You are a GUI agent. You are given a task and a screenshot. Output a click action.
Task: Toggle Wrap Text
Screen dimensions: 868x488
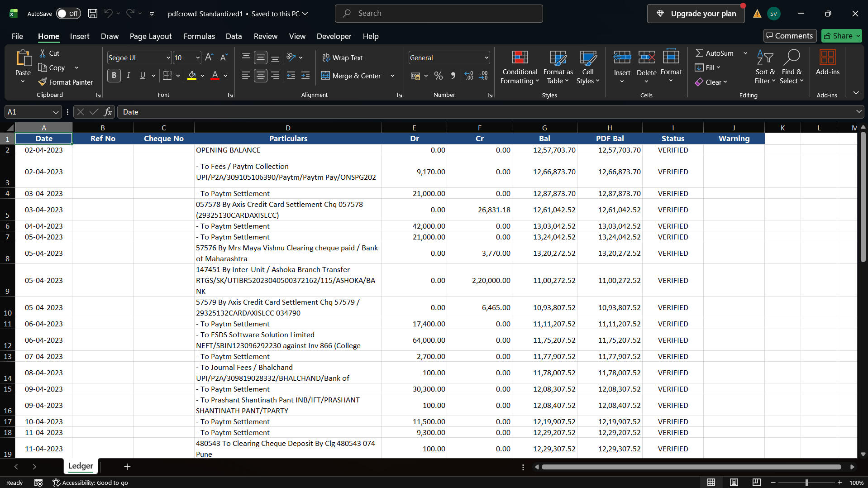point(343,57)
